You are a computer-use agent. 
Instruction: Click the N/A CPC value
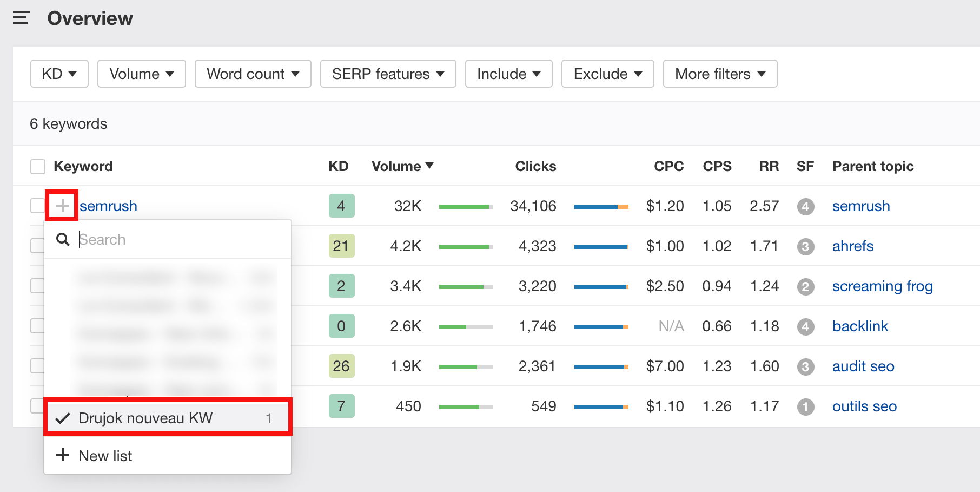(671, 326)
